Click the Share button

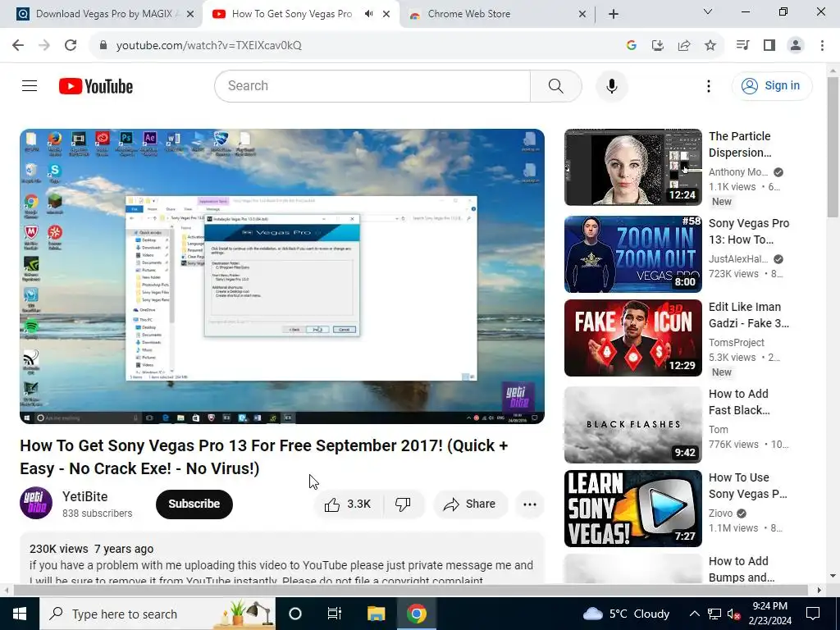pos(470,504)
